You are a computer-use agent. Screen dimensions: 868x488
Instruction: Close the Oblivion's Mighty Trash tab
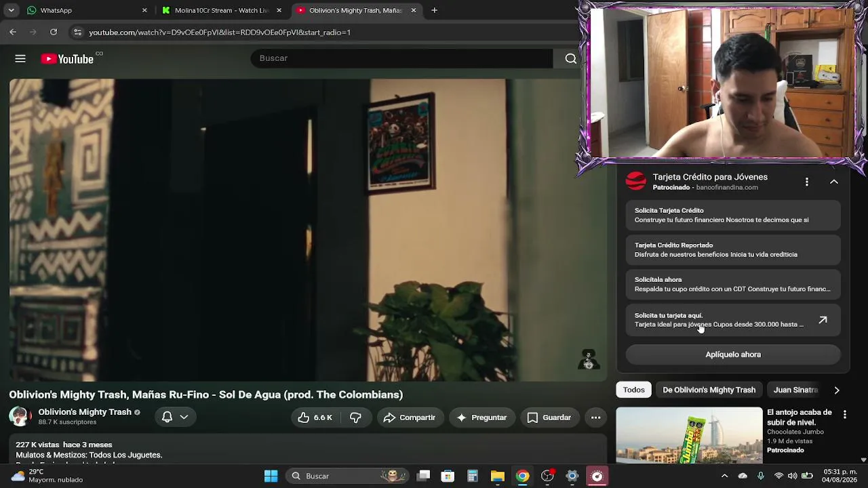413,10
